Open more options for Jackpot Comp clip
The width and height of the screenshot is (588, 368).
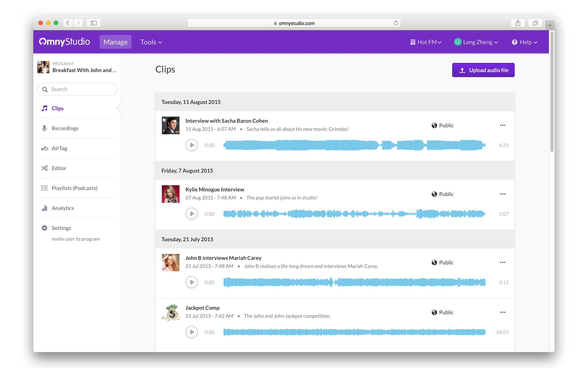click(502, 312)
